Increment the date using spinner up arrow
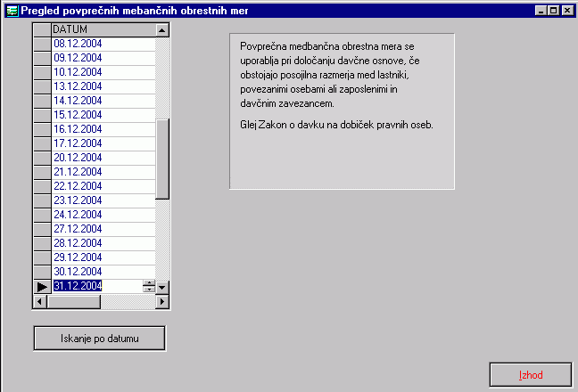Image resolution: width=578 pixels, height=392 pixels. click(x=149, y=283)
